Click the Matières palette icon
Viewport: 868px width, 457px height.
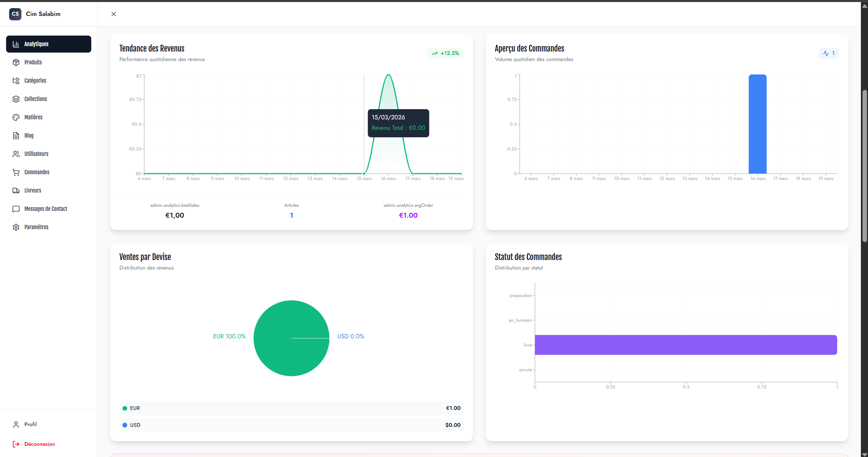pyautogui.click(x=16, y=117)
